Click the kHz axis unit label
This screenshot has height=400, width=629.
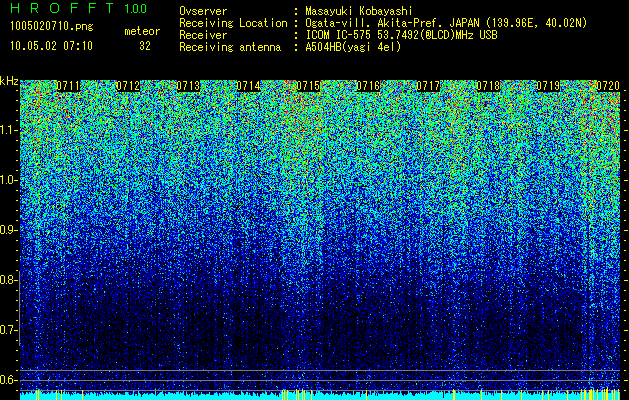click(x=9, y=82)
